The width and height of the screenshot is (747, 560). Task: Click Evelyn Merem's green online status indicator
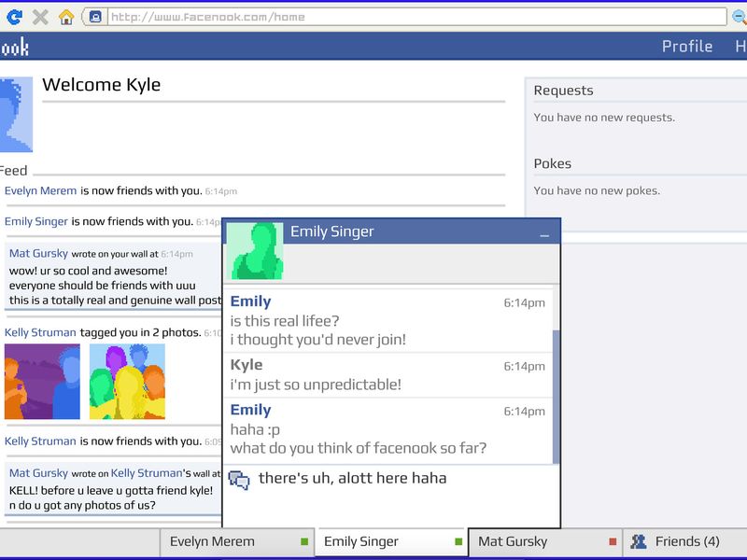point(304,541)
